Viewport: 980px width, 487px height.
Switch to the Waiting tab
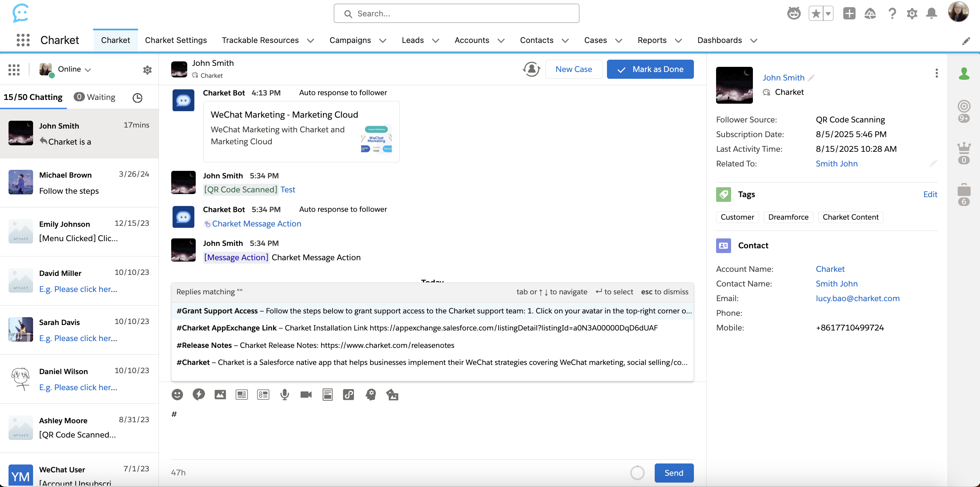(95, 97)
